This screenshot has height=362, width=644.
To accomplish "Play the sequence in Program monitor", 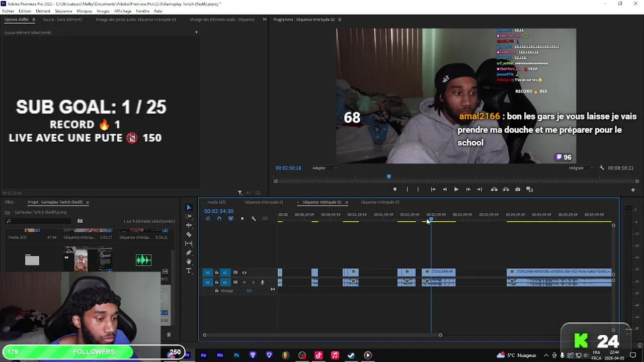I will pos(456,190).
